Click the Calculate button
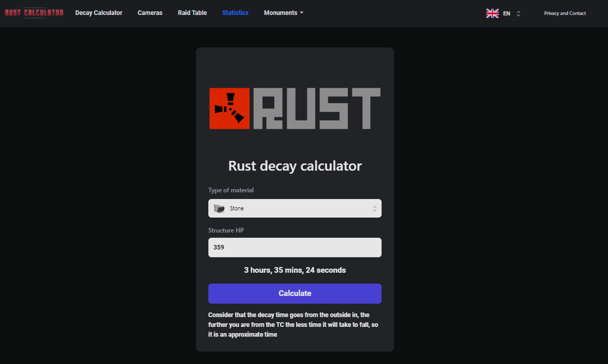The width and height of the screenshot is (608, 364). [x=294, y=293]
